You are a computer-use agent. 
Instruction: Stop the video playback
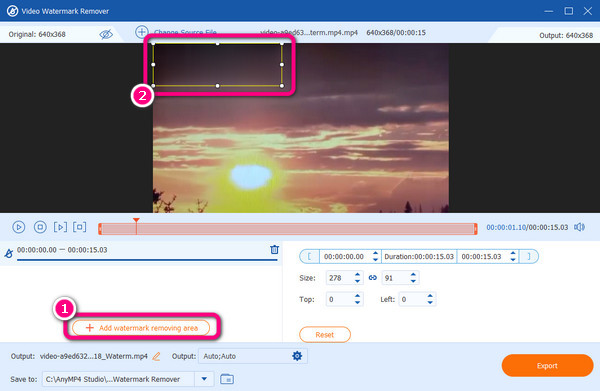coord(40,227)
